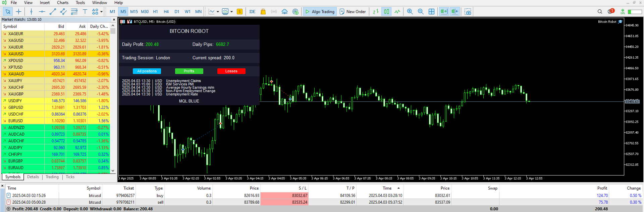Switch chart to M15 timeframe
Screen dimensions: 644x212
(x=134, y=12)
